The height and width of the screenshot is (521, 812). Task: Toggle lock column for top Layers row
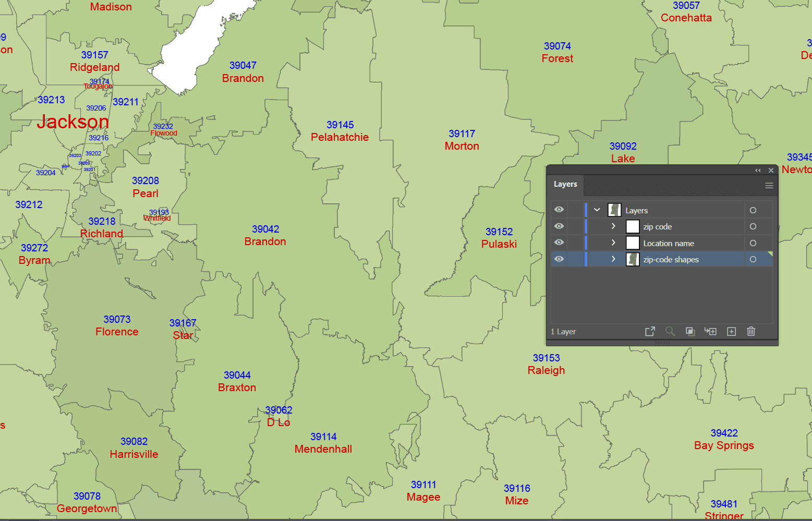pos(576,210)
